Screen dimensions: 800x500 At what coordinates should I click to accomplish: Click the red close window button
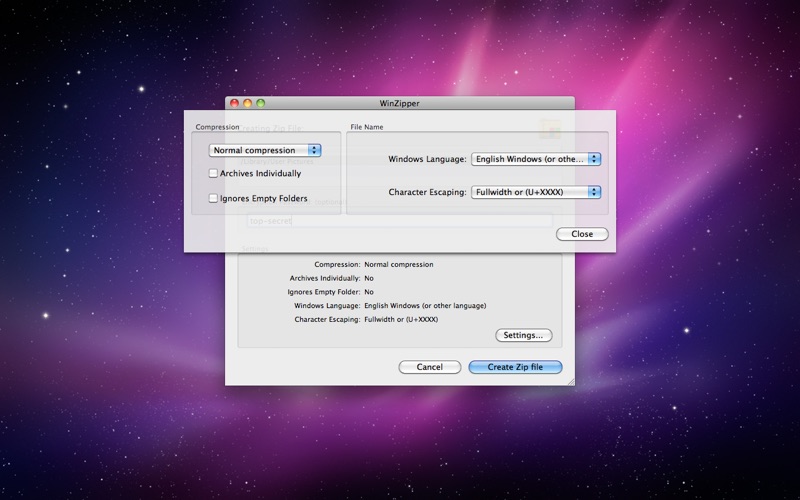point(235,103)
